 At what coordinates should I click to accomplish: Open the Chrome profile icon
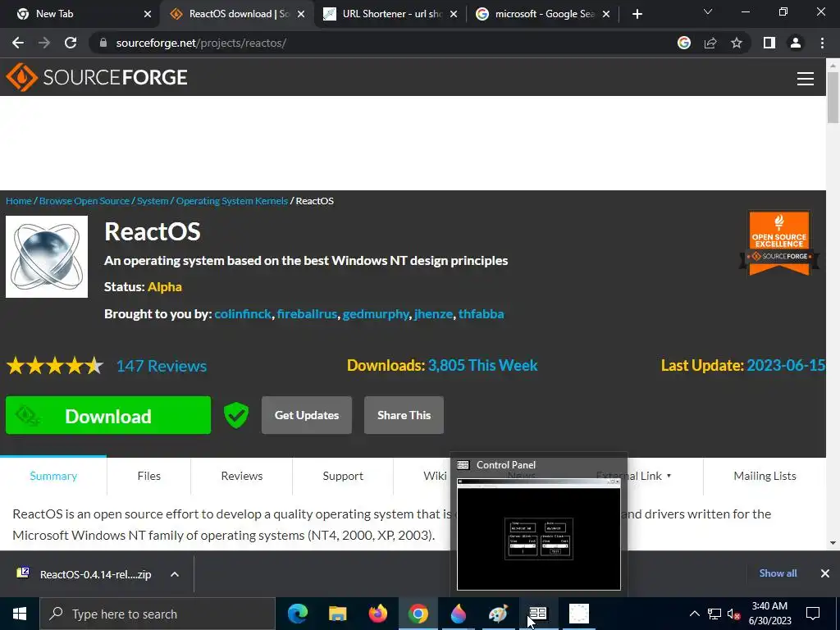(796, 43)
